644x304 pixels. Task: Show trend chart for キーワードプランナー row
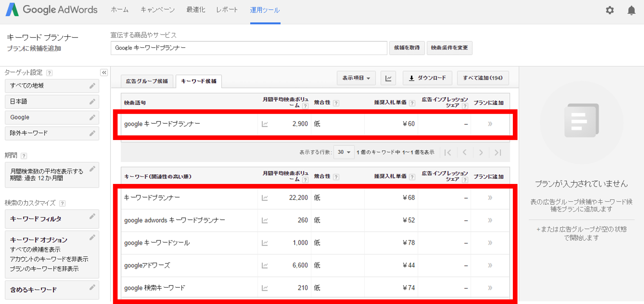(x=265, y=198)
